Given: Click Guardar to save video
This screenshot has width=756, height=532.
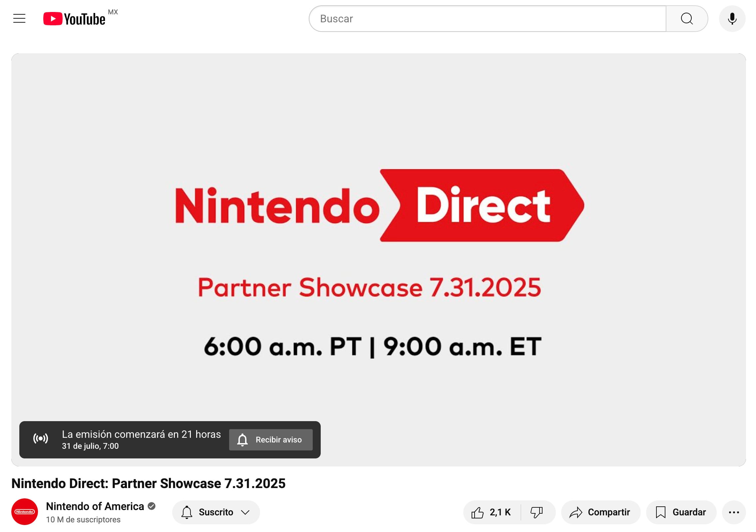Looking at the screenshot, I should pos(681,512).
